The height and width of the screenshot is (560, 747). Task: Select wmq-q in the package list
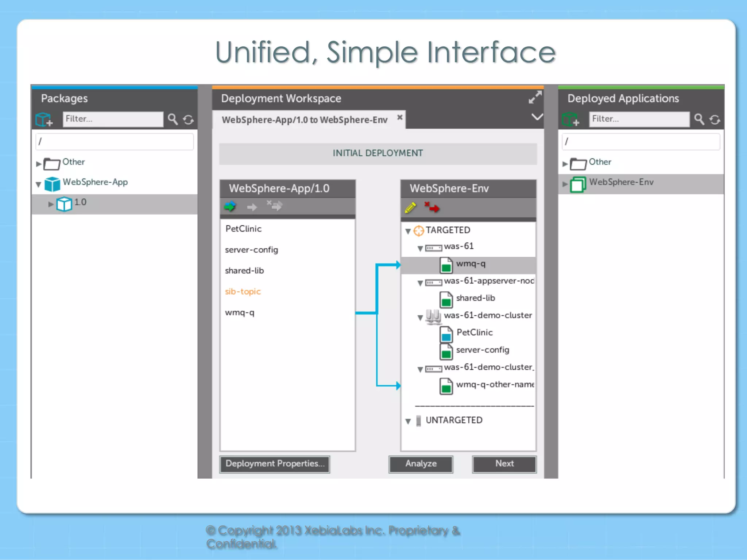pyautogui.click(x=240, y=313)
